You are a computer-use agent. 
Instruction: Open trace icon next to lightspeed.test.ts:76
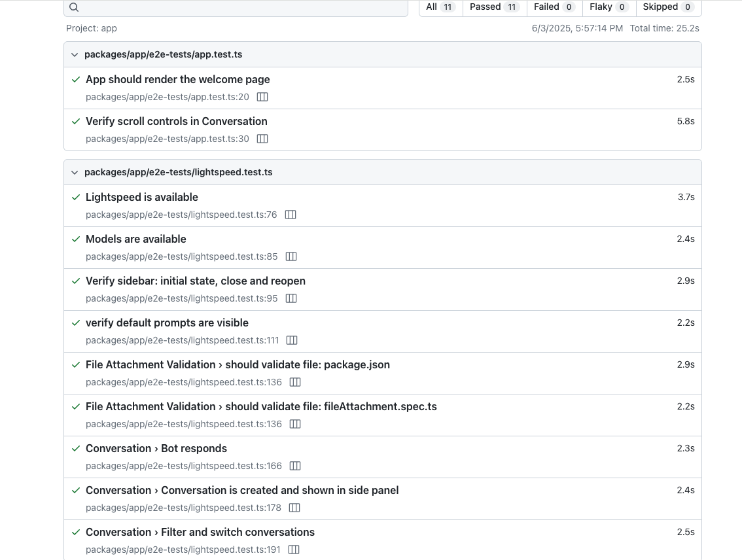coord(291,215)
